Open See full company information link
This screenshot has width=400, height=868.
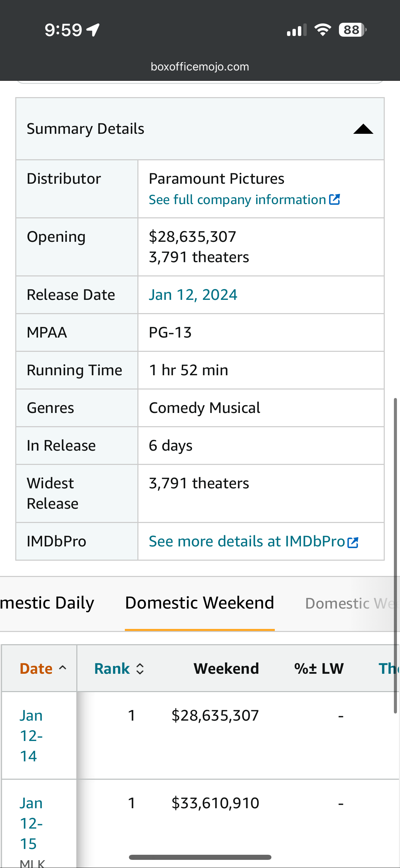pyautogui.click(x=237, y=200)
